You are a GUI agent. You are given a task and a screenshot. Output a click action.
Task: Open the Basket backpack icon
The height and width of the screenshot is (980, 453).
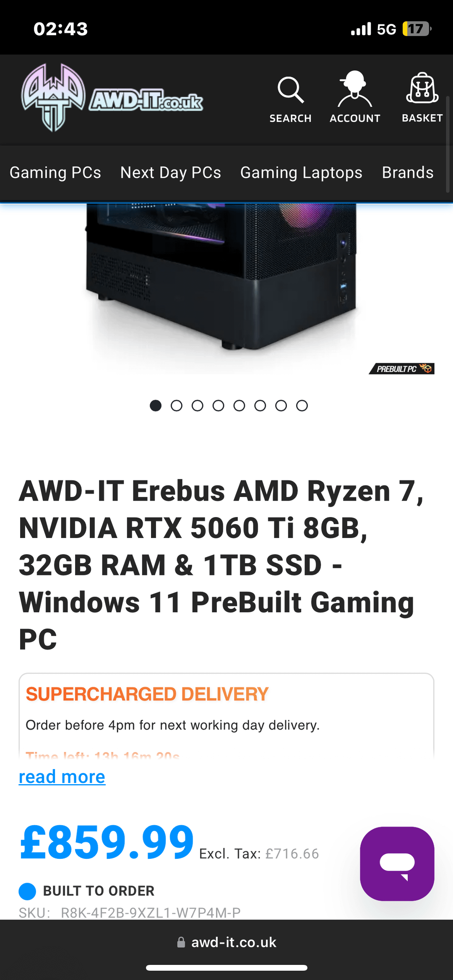422,88
